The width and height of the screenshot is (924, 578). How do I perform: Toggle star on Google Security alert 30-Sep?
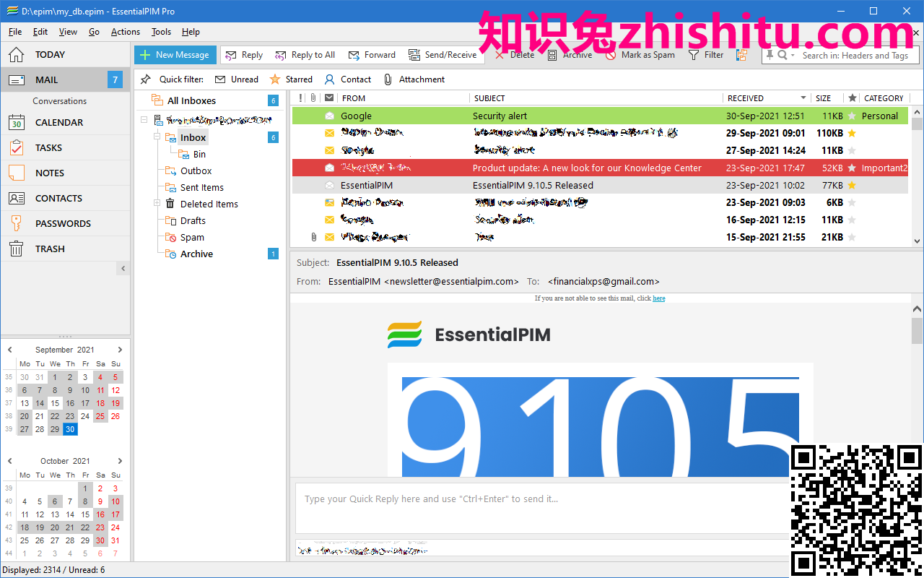click(x=852, y=116)
